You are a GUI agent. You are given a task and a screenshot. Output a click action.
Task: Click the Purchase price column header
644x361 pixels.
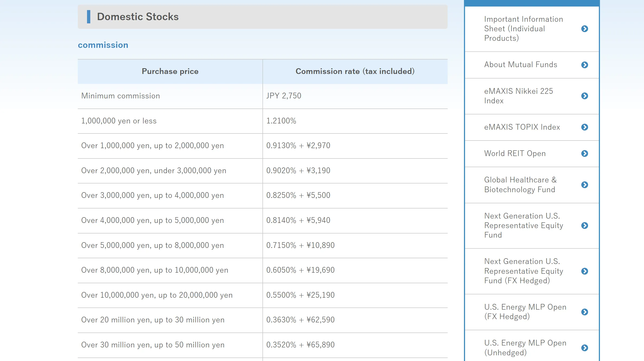[x=170, y=71]
